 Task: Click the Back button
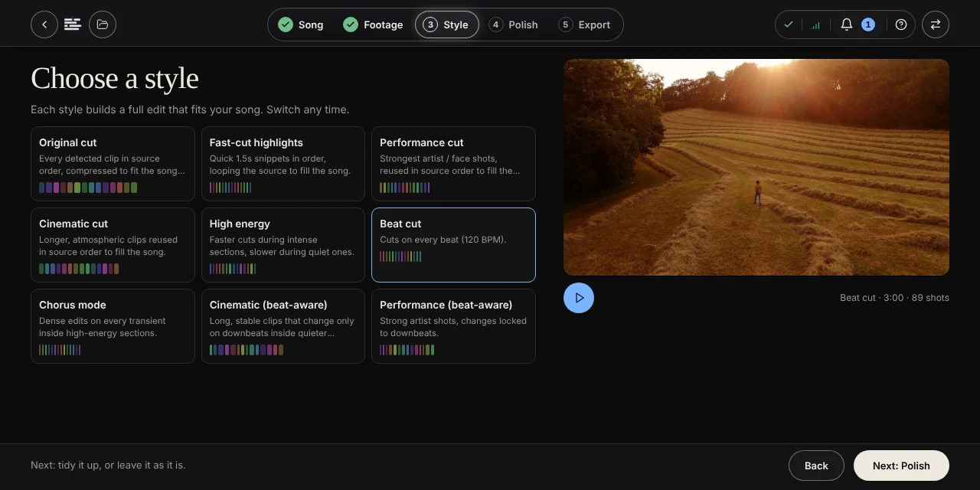[816, 465]
